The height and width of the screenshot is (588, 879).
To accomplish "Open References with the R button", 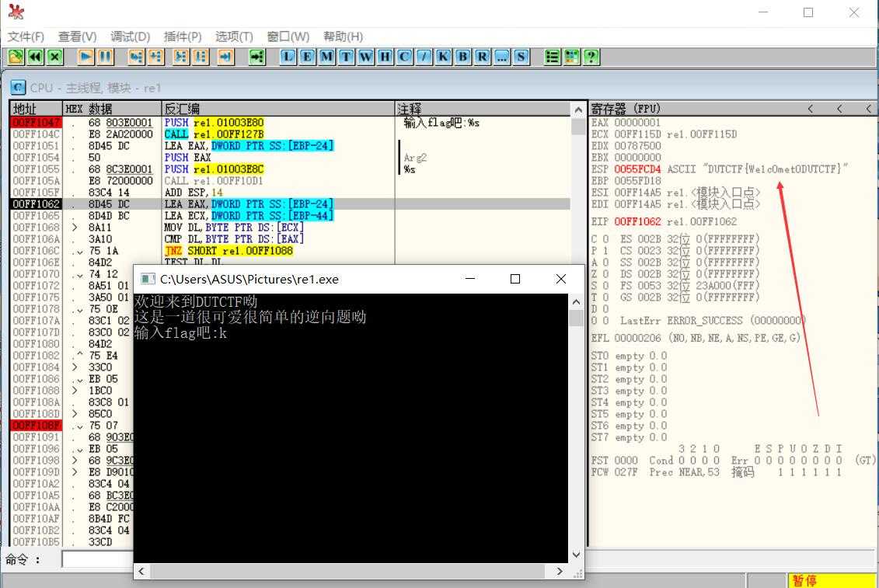I will point(482,57).
